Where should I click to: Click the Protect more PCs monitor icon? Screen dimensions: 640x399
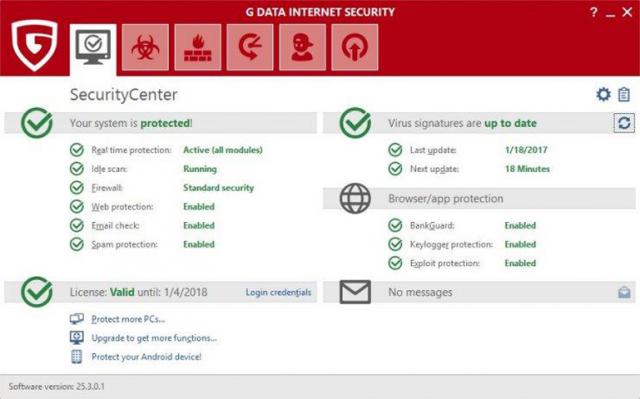tap(77, 319)
